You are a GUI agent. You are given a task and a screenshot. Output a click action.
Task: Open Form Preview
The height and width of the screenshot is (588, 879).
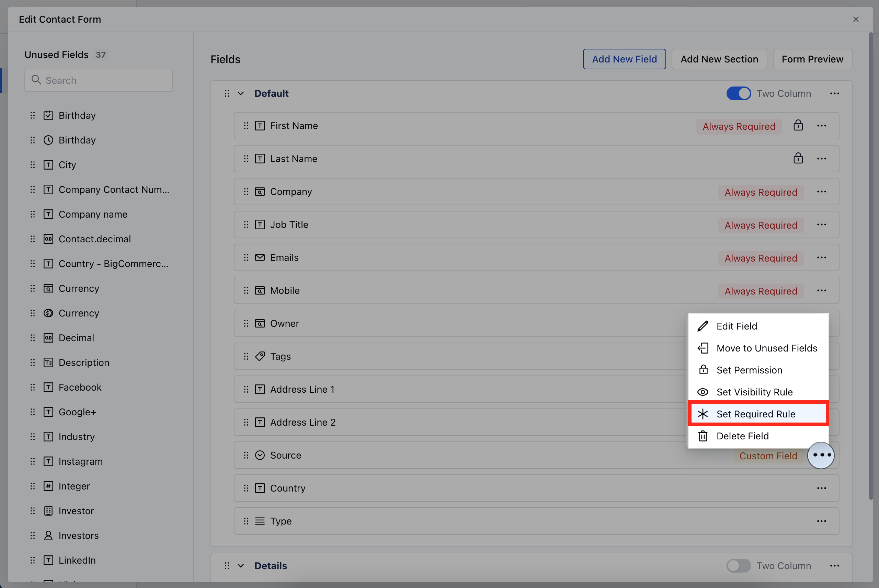[x=812, y=59]
